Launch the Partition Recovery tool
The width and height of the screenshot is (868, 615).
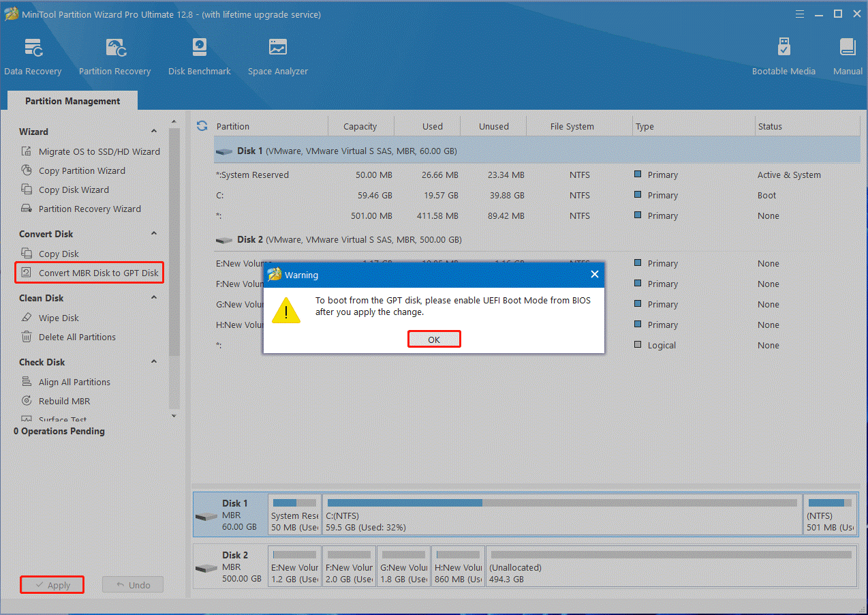point(114,57)
